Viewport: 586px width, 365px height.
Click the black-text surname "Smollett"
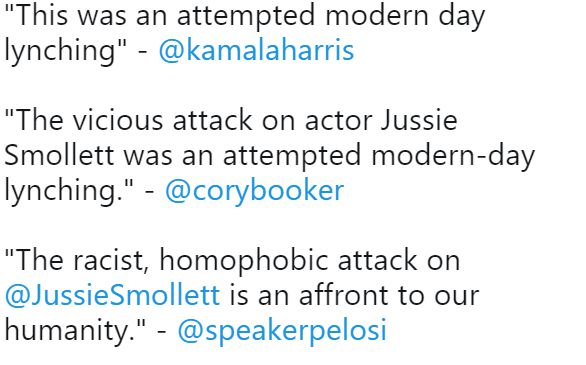point(59,155)
